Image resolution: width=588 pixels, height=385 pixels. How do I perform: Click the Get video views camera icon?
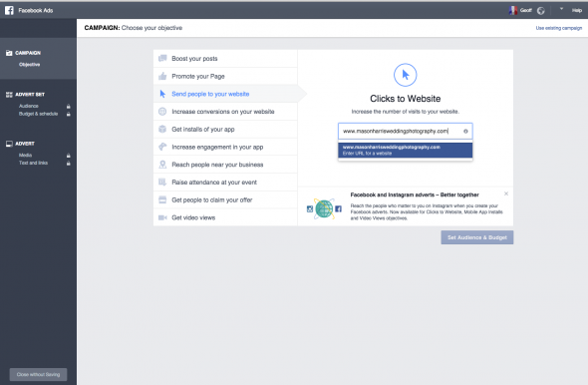(x=162, y=217)
